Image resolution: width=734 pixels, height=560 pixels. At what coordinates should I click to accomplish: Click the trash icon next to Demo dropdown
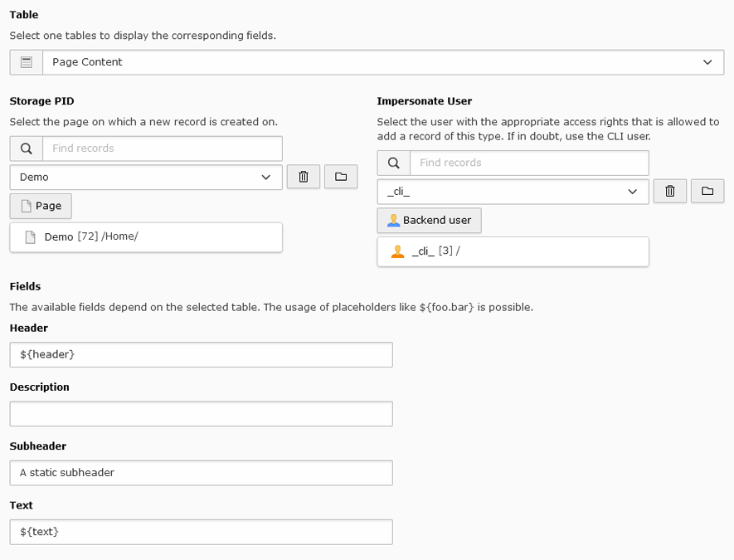point(303,177)
